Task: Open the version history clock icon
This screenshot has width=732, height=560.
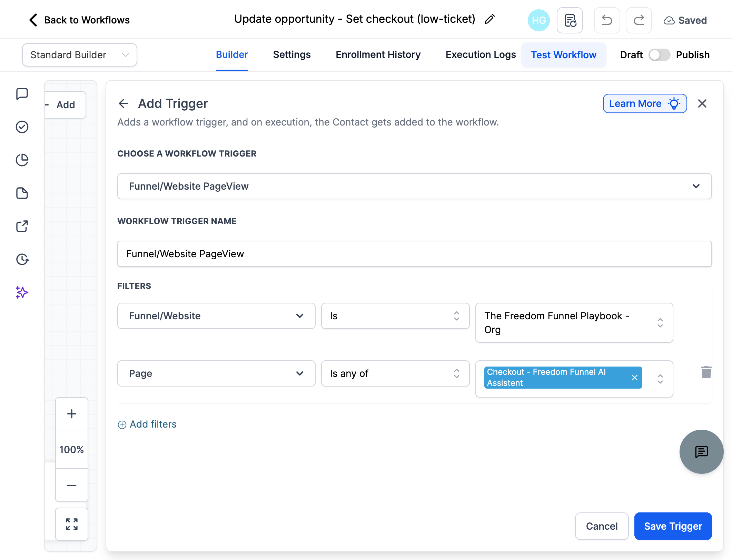Action: pos(22,259)
